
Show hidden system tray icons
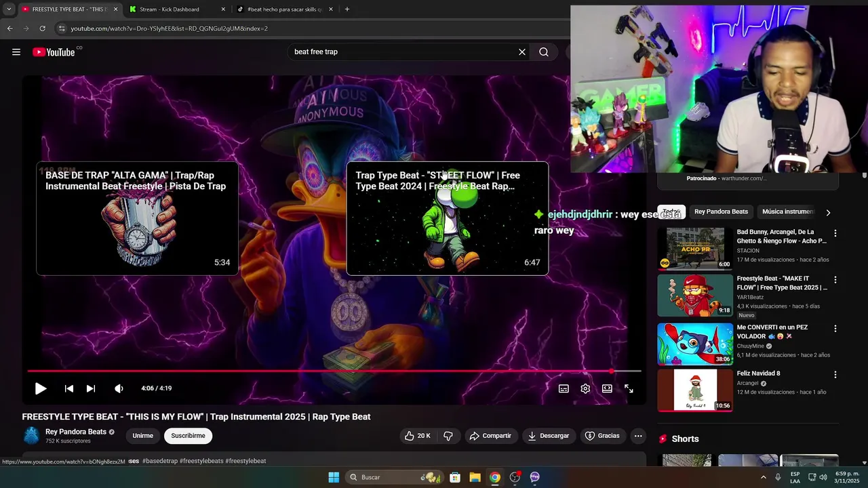(x=763, y=477)
